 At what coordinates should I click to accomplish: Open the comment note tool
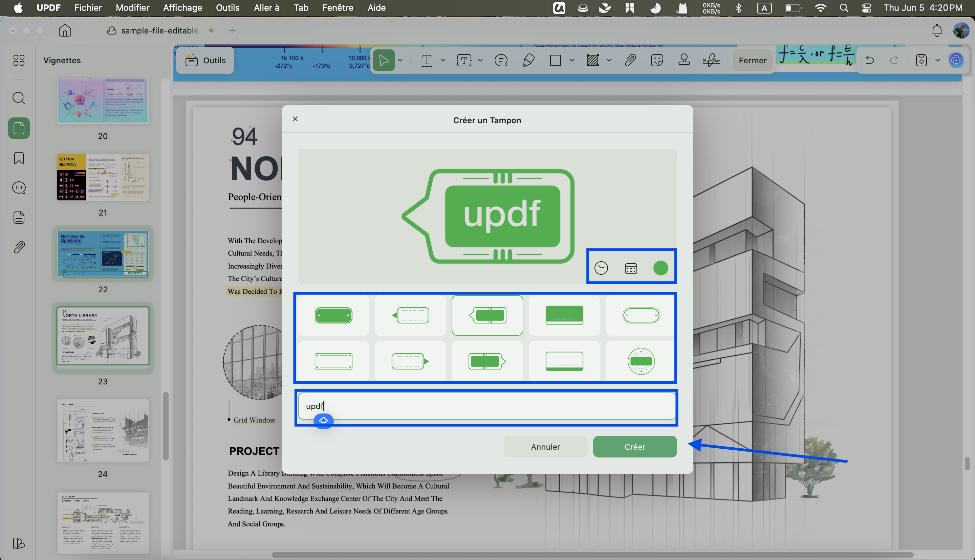(501, 60)
